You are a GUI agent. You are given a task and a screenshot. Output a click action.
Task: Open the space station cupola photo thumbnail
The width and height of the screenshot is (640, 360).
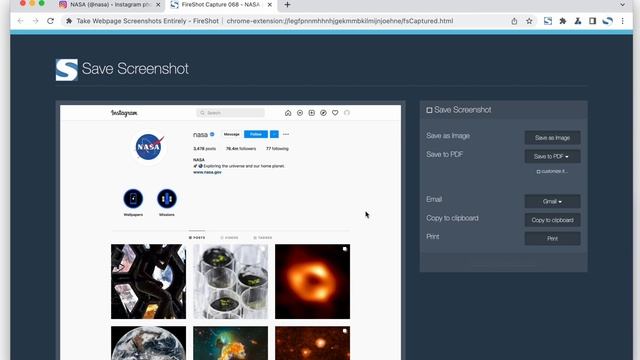149,282
